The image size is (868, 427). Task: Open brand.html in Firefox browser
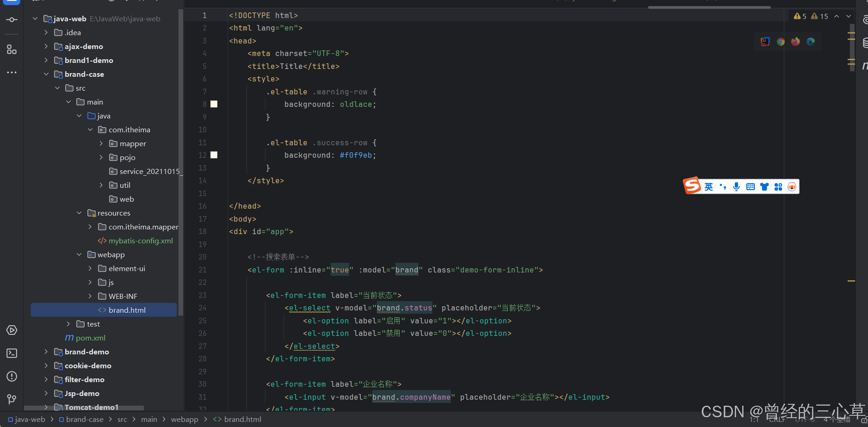(795, 42)
